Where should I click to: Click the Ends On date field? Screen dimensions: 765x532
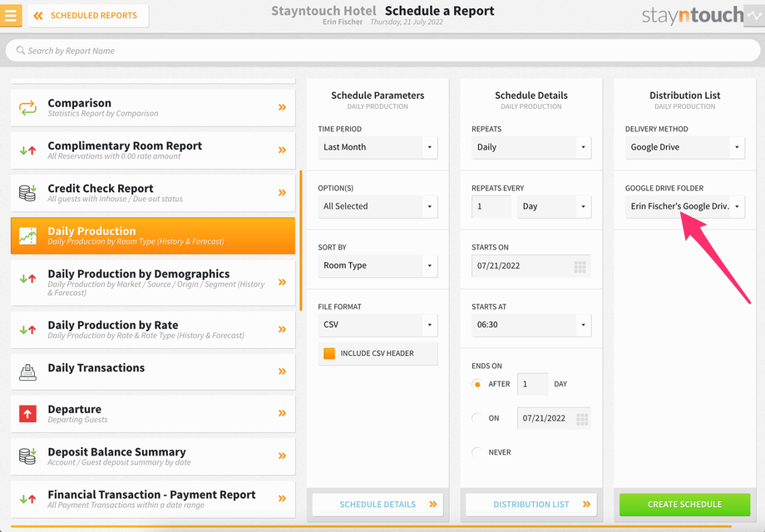[x=554, y=418]
